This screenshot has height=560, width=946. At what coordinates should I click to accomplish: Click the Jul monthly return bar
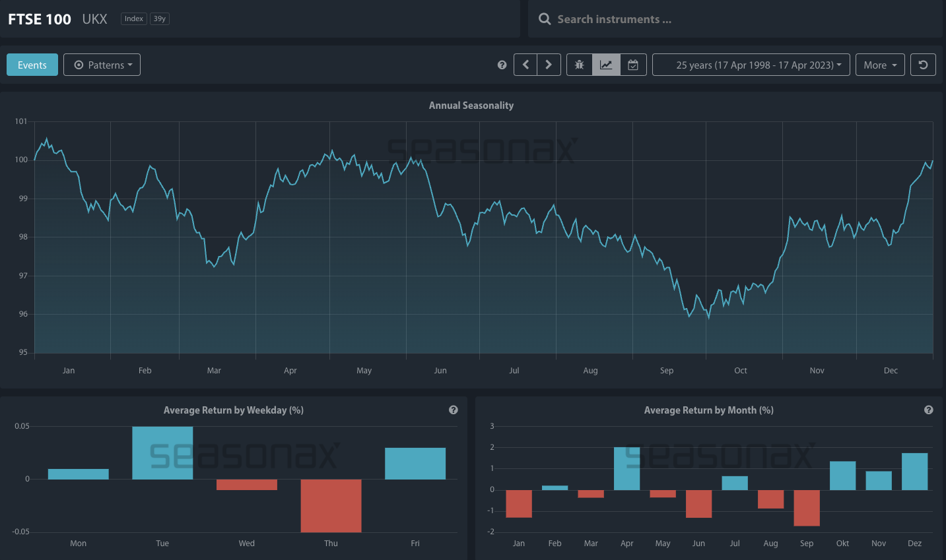pyautogui.click(x=735, y=483)
